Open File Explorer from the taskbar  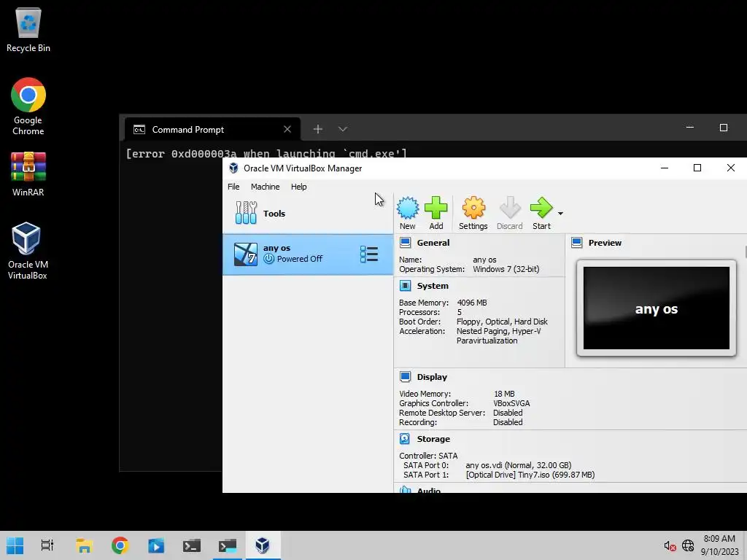click(x=85, y=545)
